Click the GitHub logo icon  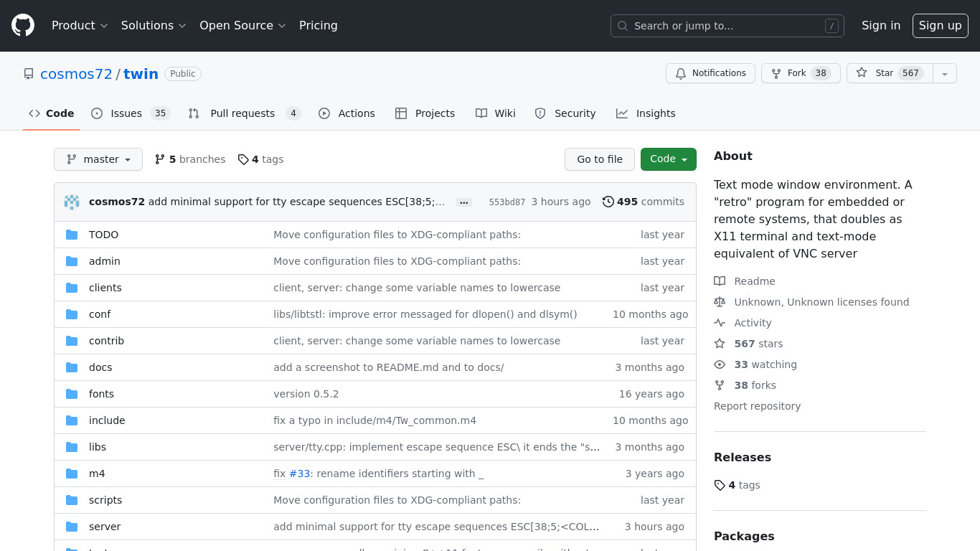click(x=23, y=26)
